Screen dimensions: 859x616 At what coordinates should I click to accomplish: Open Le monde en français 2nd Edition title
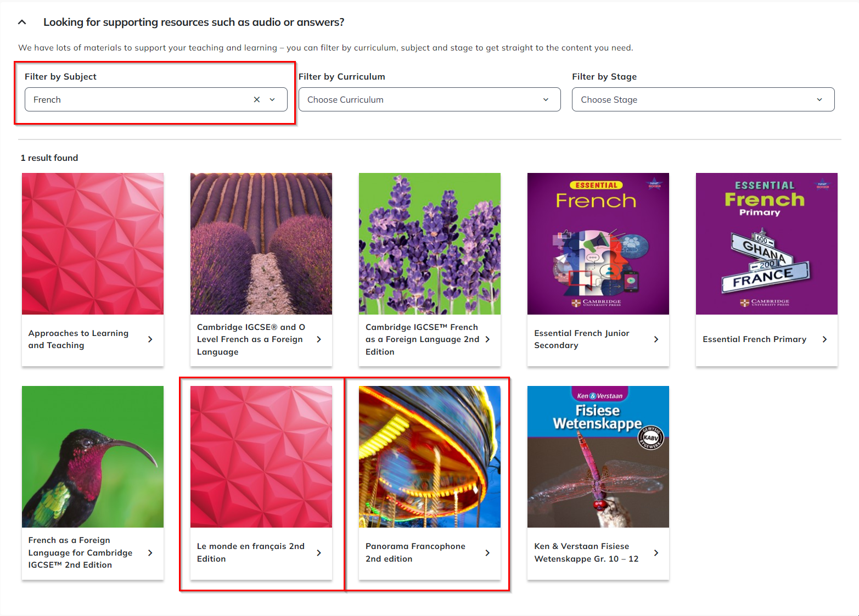tap(251, 552)
